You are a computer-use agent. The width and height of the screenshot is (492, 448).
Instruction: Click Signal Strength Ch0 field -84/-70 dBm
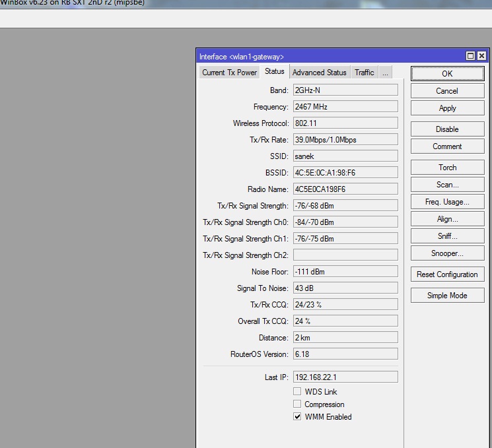coord(345,222)
